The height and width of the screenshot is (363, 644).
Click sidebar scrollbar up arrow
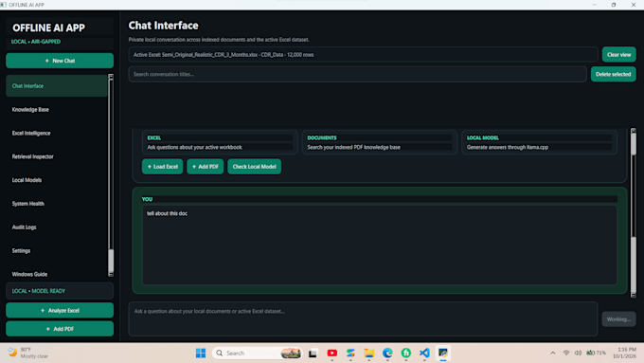point(111,77)
